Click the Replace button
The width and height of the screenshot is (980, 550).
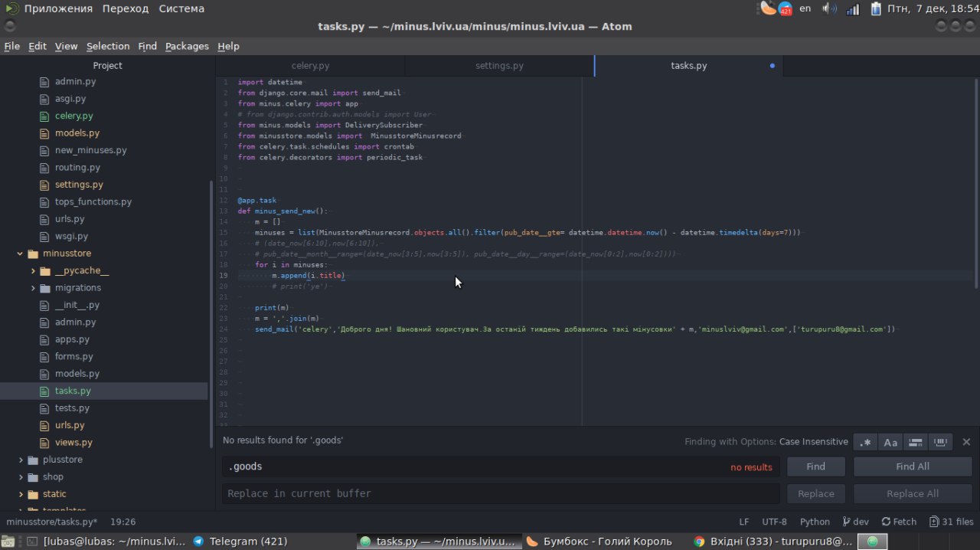tap(816, 494)
